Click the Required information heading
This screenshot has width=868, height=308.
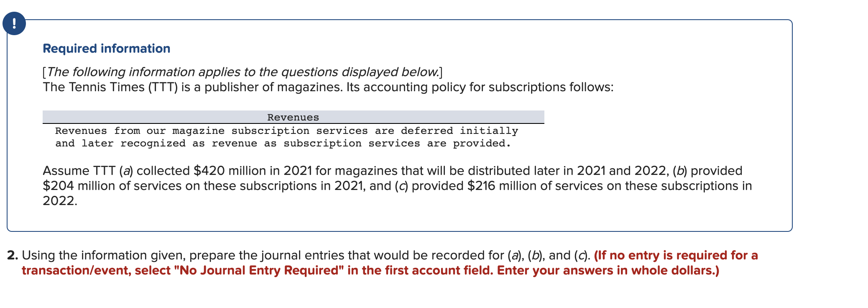tap(107, 49)
